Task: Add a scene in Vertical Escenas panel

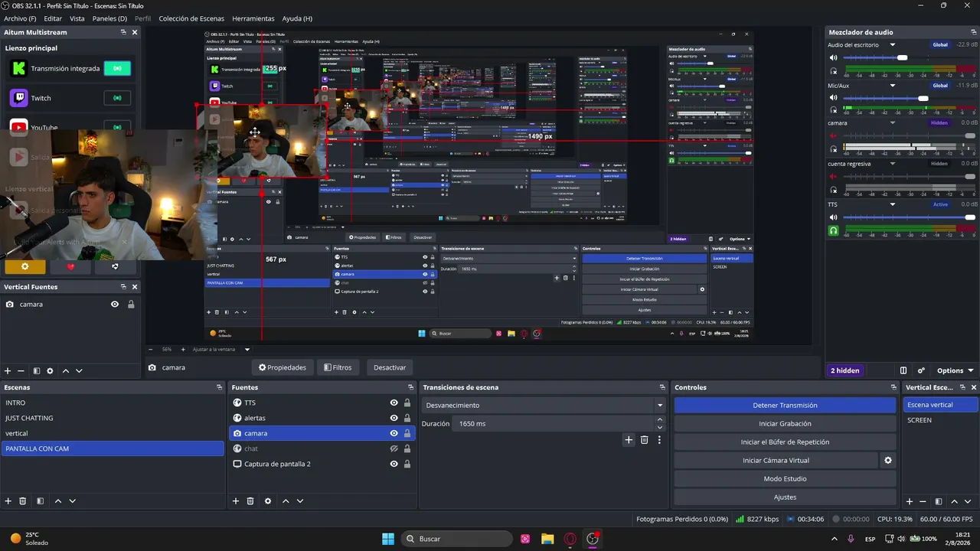Action: click(x=910, y=501)
